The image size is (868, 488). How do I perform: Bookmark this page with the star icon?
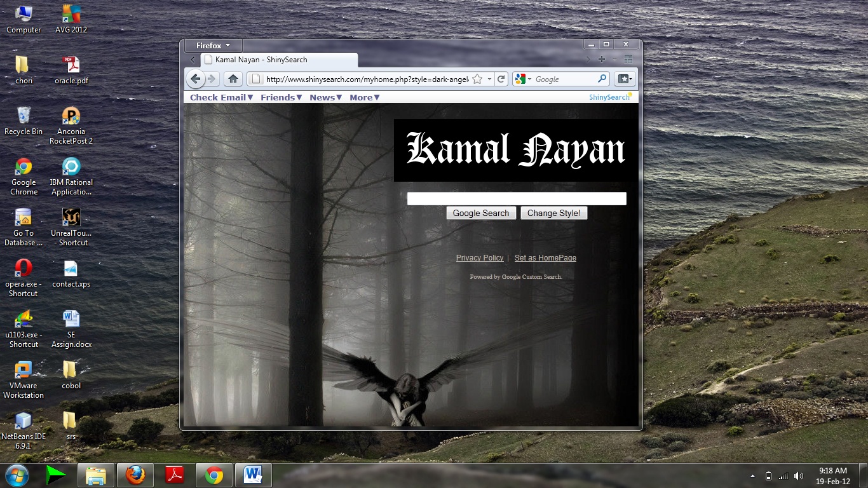click(477, 79)
